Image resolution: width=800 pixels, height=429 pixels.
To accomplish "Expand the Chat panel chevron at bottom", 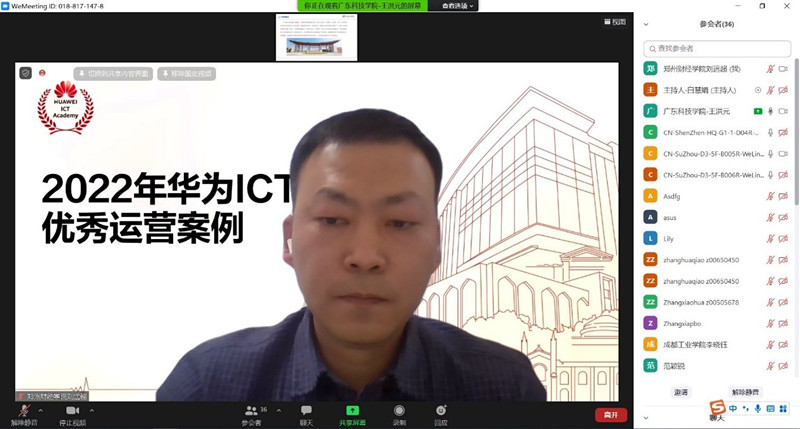I will point(646,418).
